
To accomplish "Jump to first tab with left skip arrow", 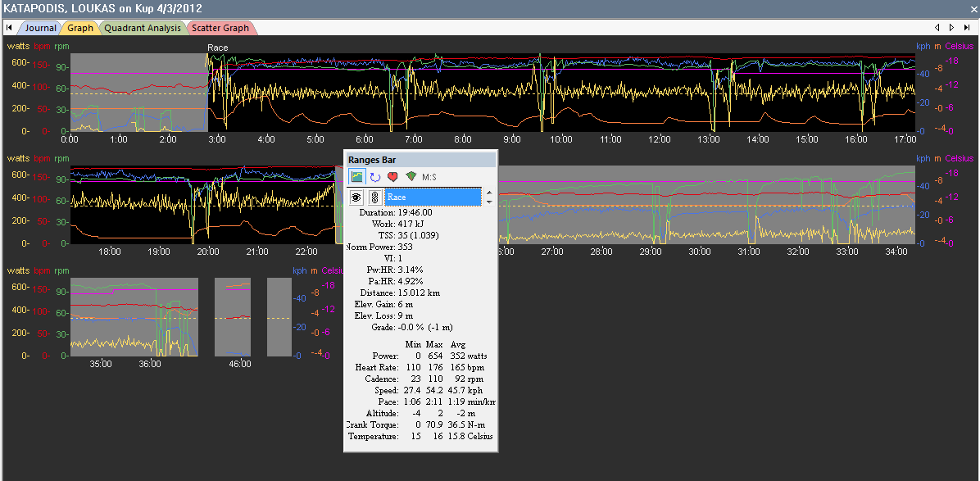I will point(8,28).
